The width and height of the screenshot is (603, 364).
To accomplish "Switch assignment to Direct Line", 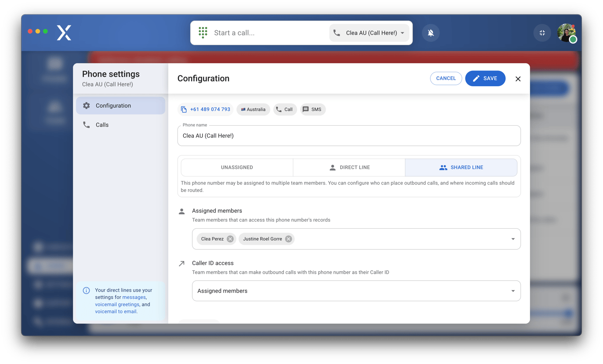I will [x=349, y=167].
